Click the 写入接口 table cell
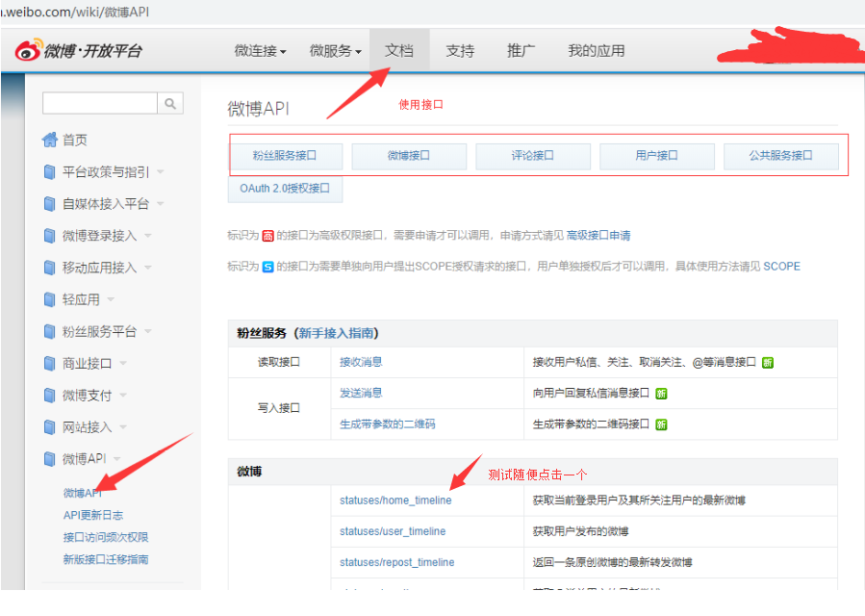Screen dimensions: 865x616 point(279,408)
